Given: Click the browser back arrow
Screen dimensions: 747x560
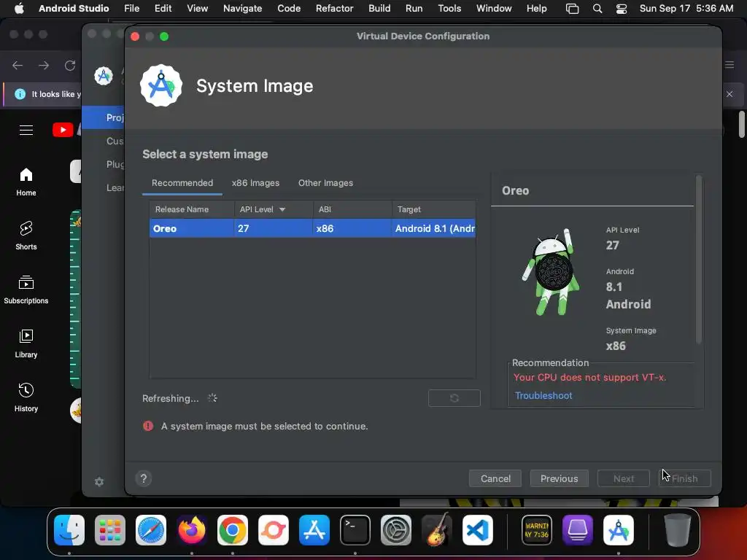Looking at the screenshot, I should point(18,65).
